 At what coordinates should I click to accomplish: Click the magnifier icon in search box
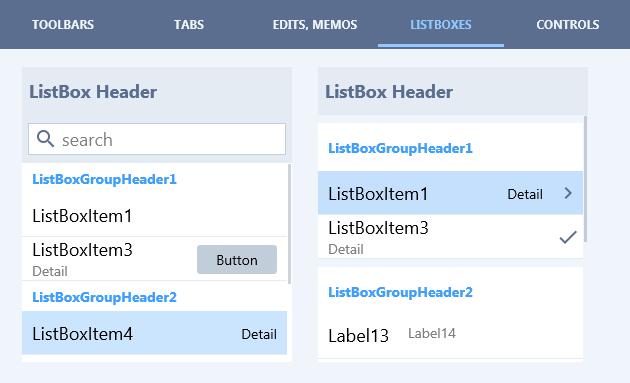tap(45, 139)
